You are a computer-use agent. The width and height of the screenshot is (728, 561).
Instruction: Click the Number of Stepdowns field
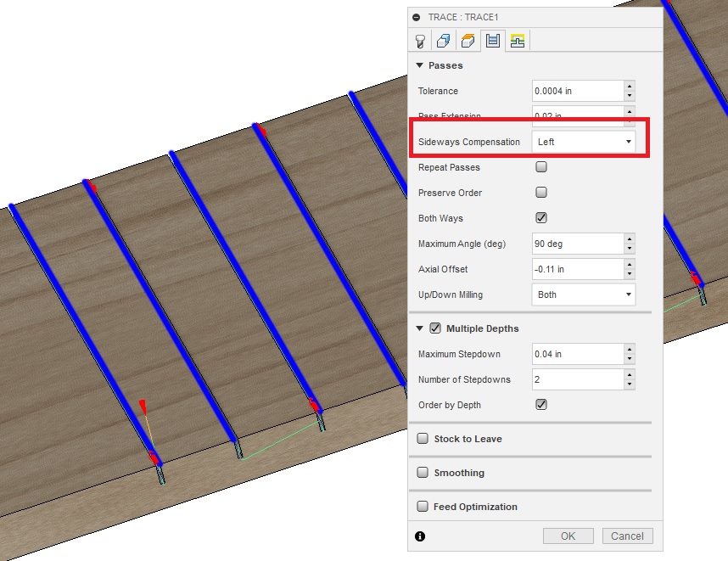click(x=578, y=379)
